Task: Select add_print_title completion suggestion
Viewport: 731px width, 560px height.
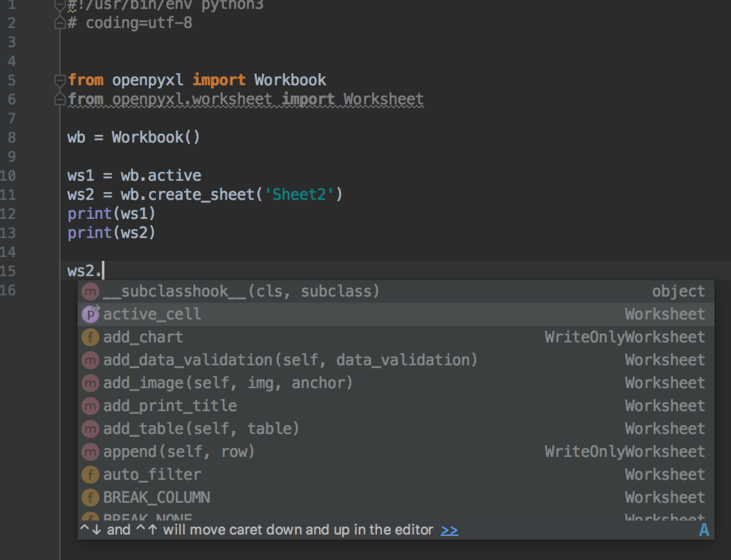Action: pyautogui.click(x=170, y=406)
